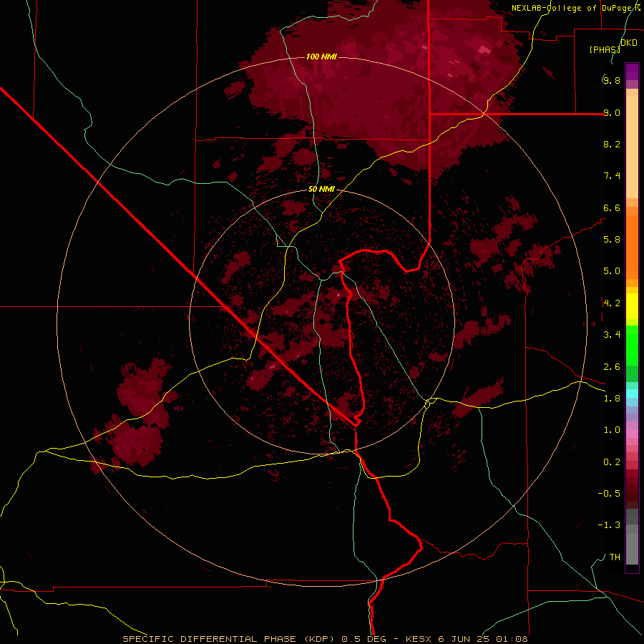Click the [PHAS] legend heading
Screen dimensions: 644x644
[x=605, y=49]
